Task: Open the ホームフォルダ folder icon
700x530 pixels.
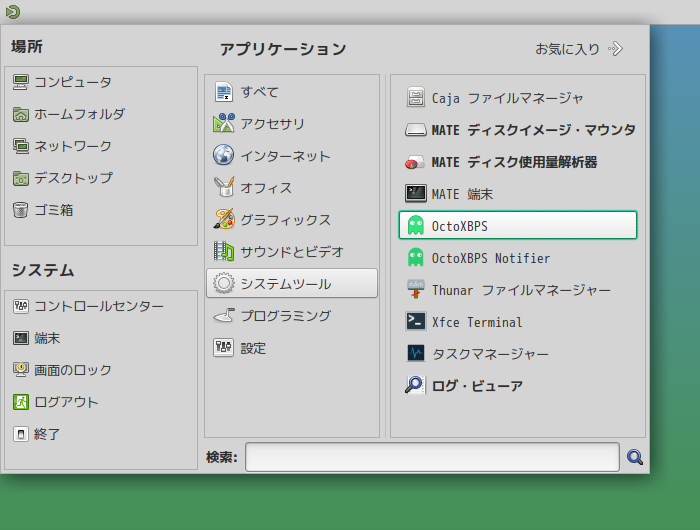Action: pos(21,114)
